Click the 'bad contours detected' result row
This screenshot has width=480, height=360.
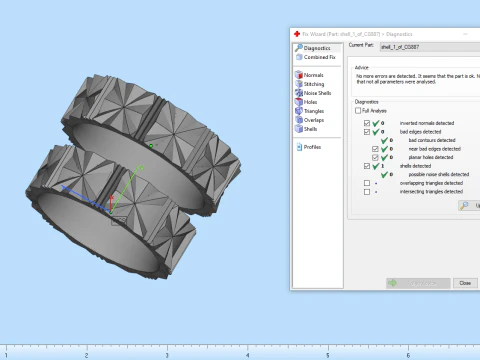[x=418, y=140]
